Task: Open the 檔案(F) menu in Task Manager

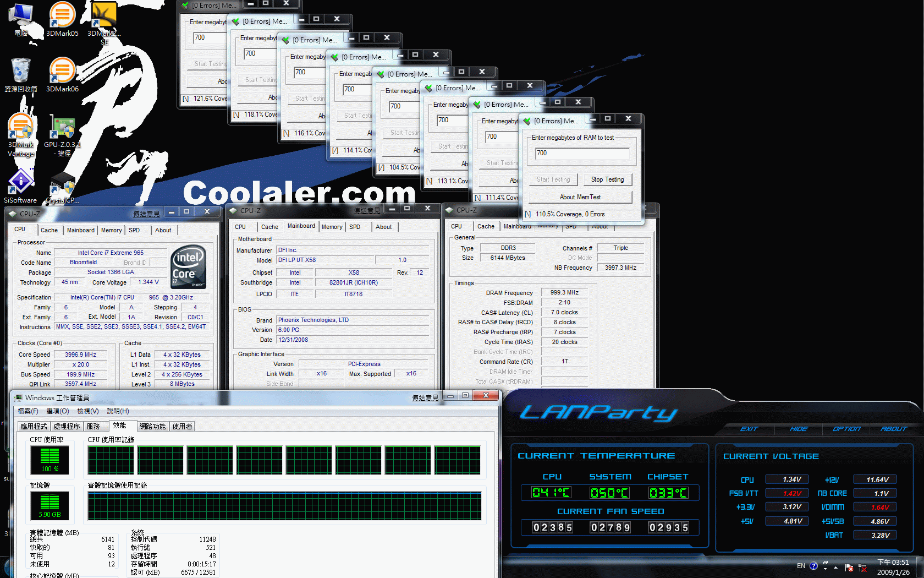Action: [28, 411]
